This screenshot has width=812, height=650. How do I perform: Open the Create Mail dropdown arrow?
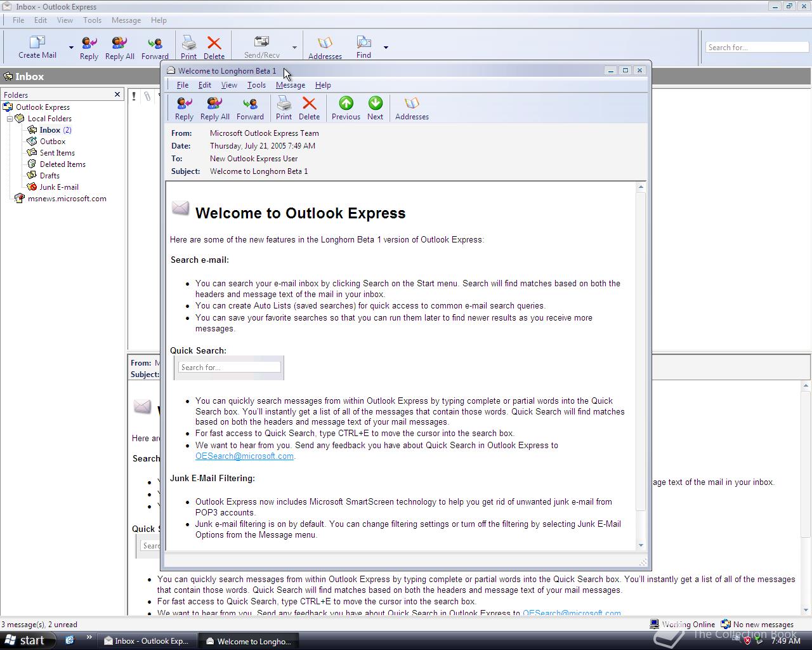71,48
